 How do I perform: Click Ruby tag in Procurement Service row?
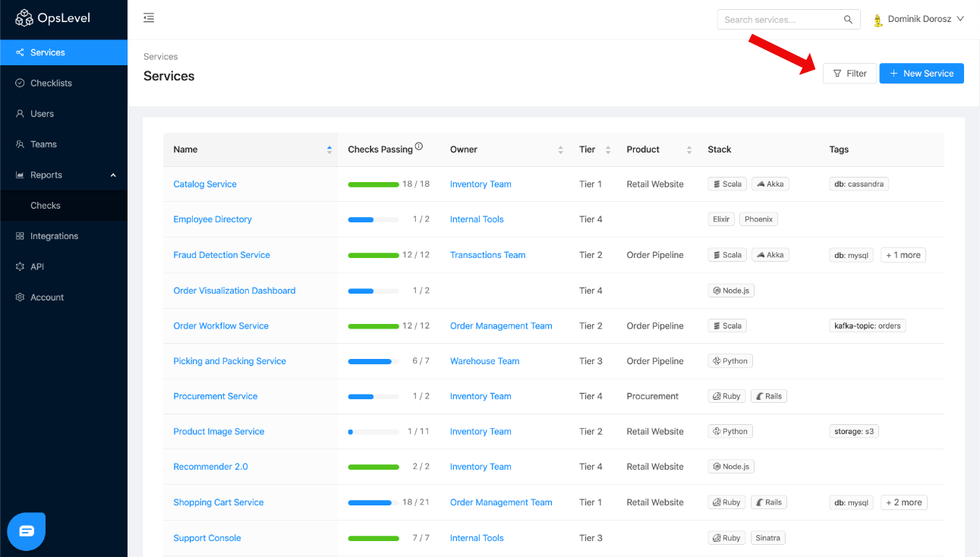(727, 396)
